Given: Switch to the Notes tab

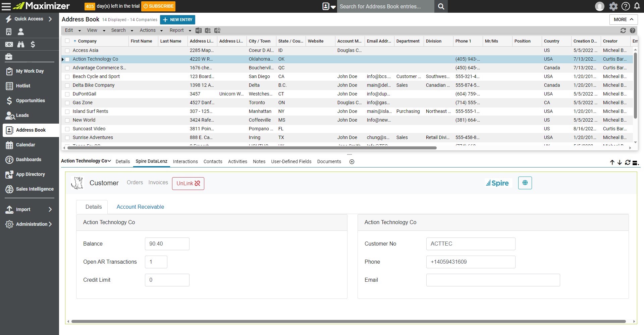Looking at the screenshot, I should (259, 161).
